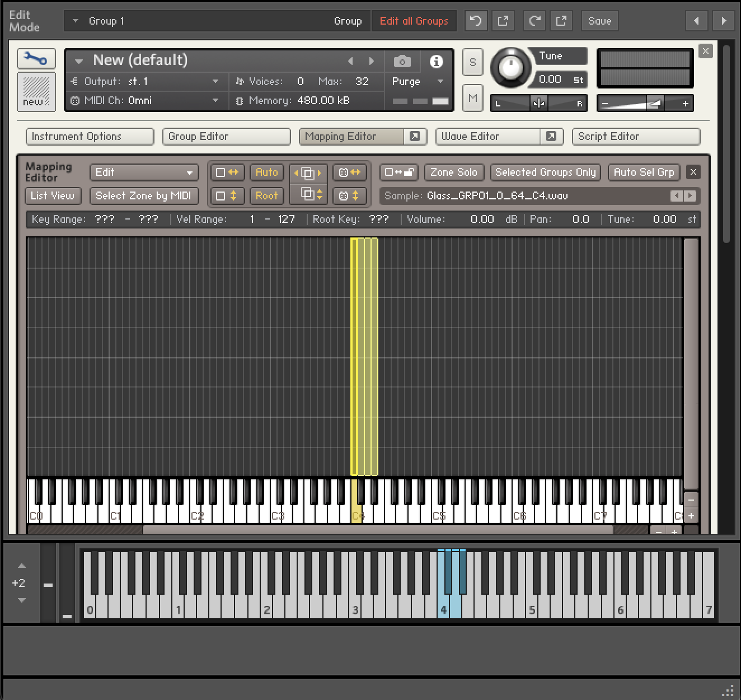Toggle the Root button
Screen dimensions: 741x700
coord(266,196)
